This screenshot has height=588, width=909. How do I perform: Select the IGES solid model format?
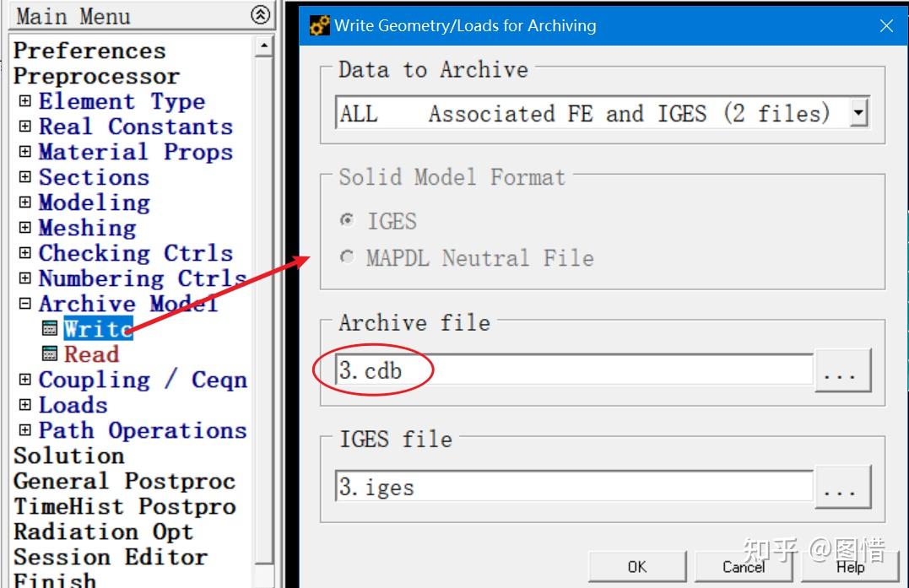point(347,221)
